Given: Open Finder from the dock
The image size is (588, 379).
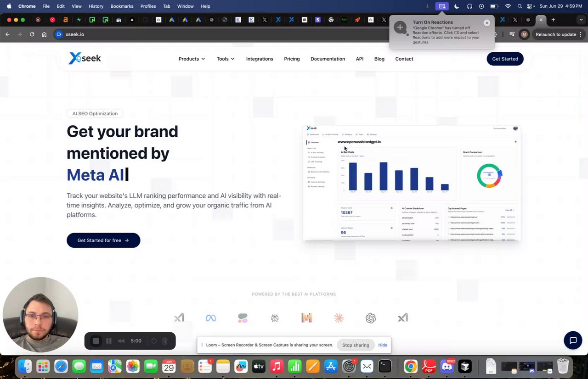Looking at the screenshot, I should coord(25,366).
